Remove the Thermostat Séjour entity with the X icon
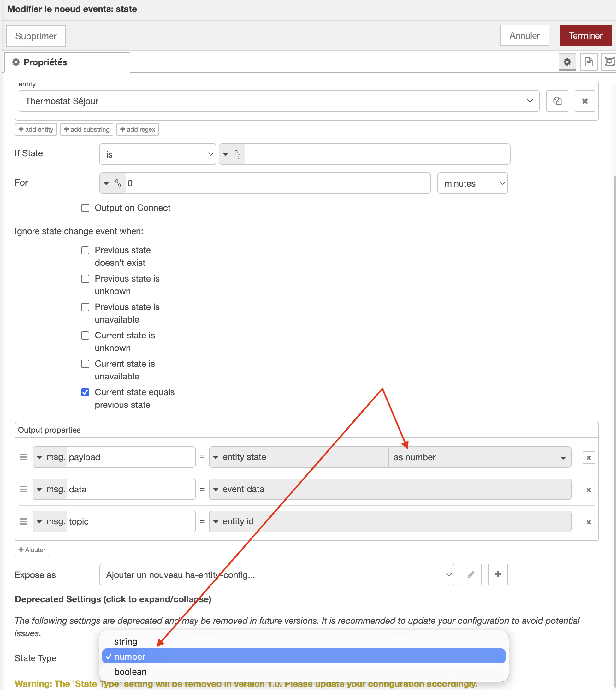The width and height of the screenshot is (616, 690). [584, 101]
